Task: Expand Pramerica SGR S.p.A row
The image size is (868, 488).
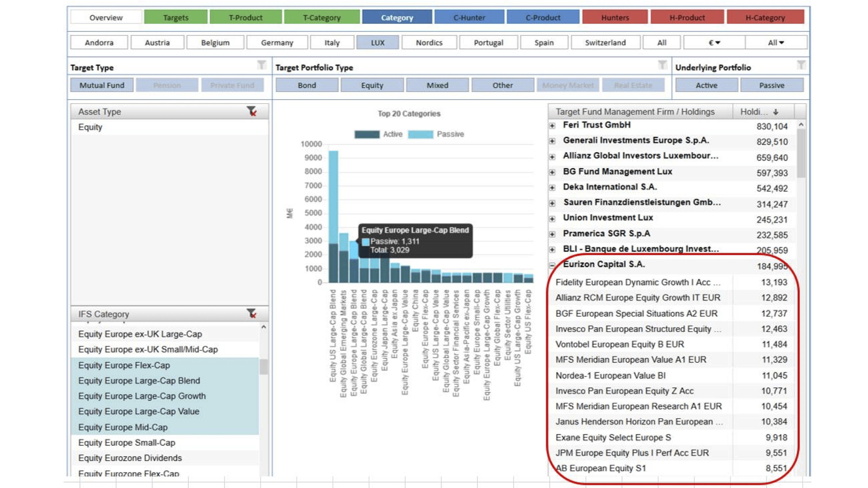Action: point(552,234)
